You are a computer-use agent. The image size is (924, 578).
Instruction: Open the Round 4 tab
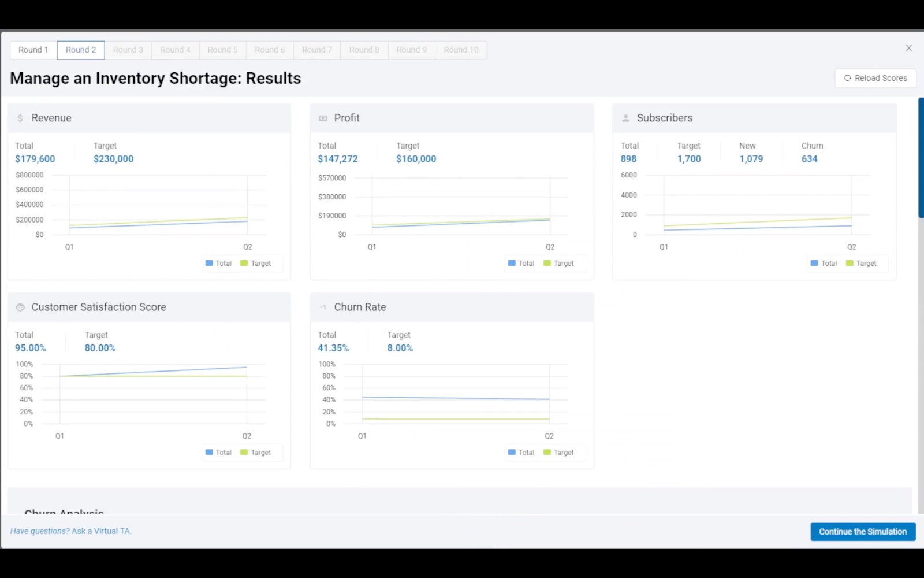175,50
